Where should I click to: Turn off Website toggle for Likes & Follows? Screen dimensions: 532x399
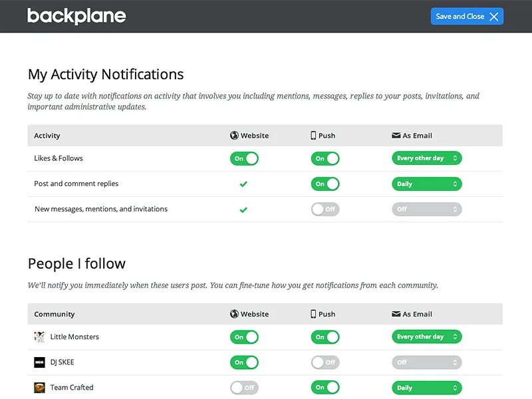244,159
